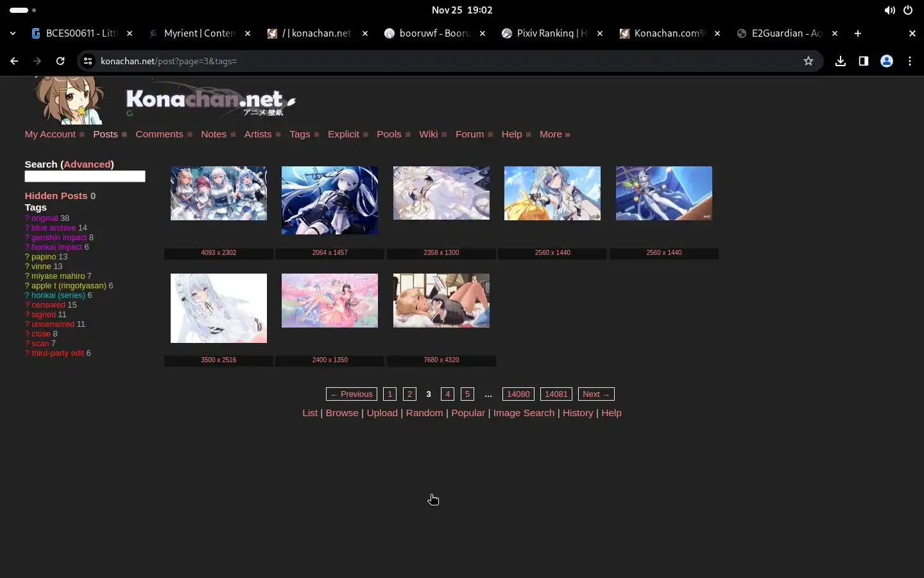Open the clock showing Nov 25 19:02
The width and height of the screenshot is (924, 578).
click(x=462, y=10)
